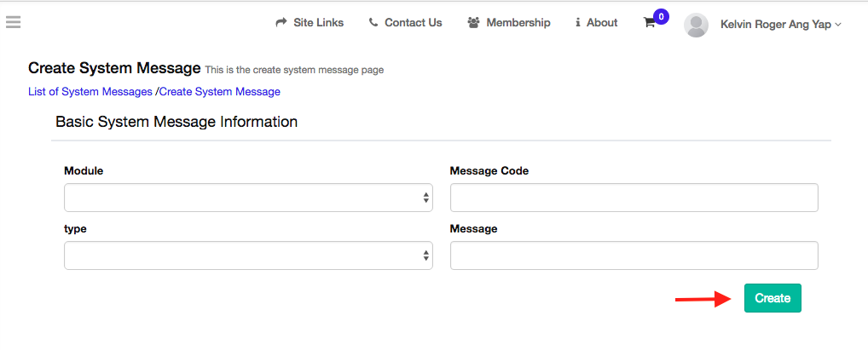Screen dimensions: 868x350
Task: Click the Site Links share arrow icon
Action: [x=281, y=23]
